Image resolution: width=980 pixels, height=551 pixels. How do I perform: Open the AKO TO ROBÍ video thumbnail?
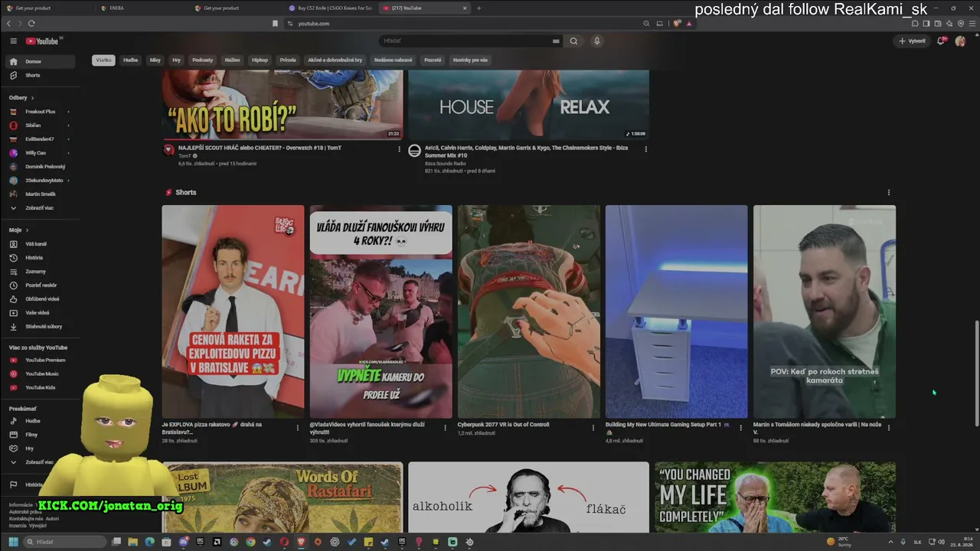[x=283, y=105]
